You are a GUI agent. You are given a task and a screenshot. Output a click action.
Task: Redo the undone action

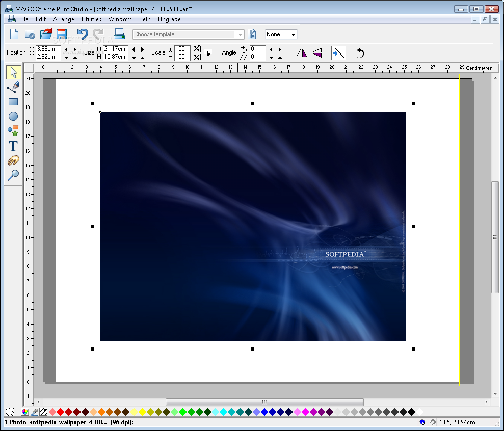click(98, 34)
